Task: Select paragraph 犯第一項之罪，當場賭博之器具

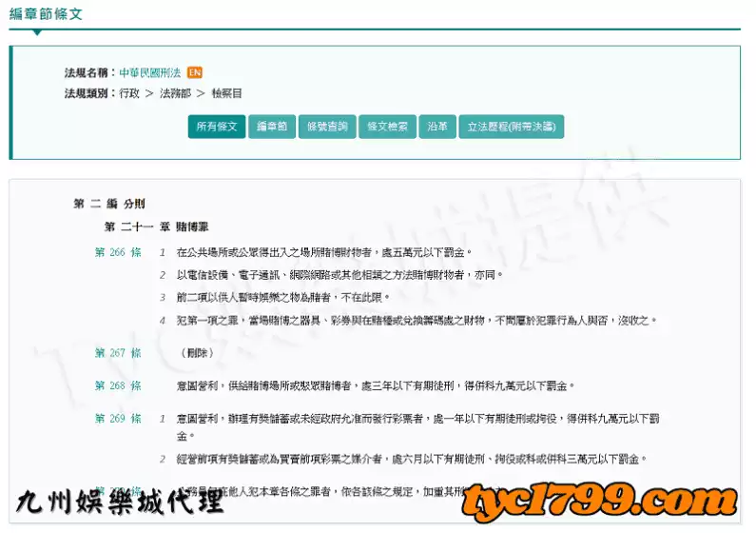Action: (417, 321)
